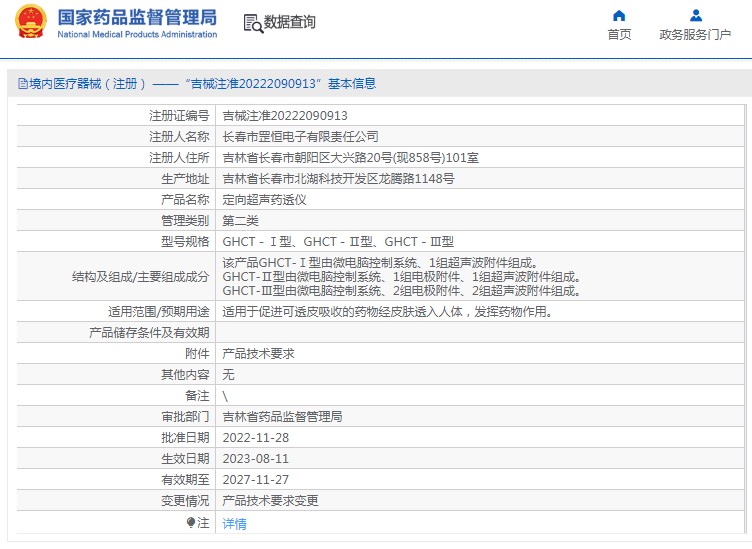Click the GHCT-Ⅰ型 composition line
This screenshot has width=752, height=549.
[381, 263]
